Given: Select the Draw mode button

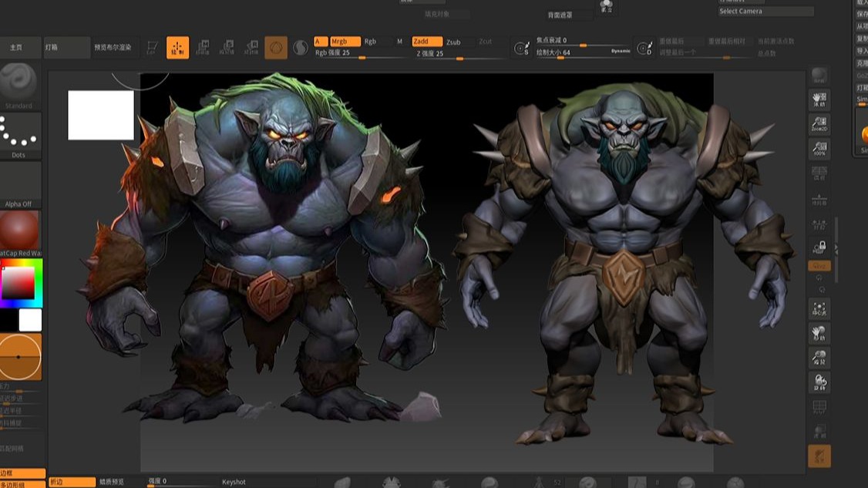Looking at the screenshot, I should [177, 48].
